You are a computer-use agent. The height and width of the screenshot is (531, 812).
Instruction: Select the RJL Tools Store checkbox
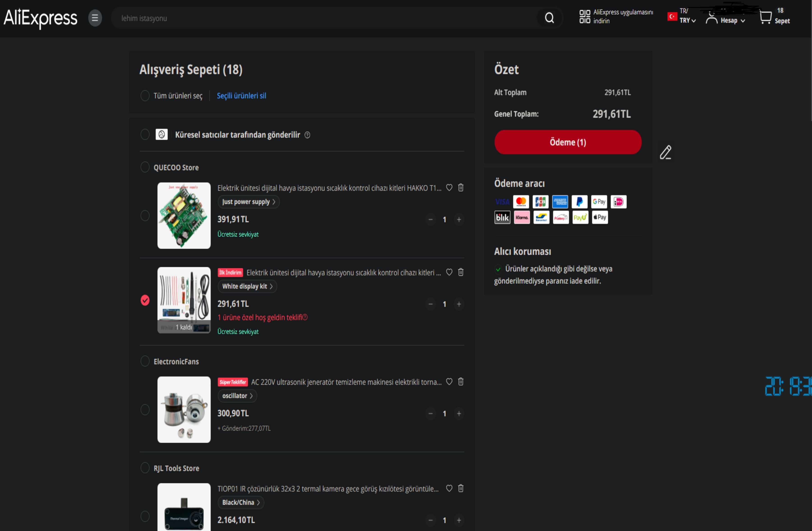(x=145, y=468)
